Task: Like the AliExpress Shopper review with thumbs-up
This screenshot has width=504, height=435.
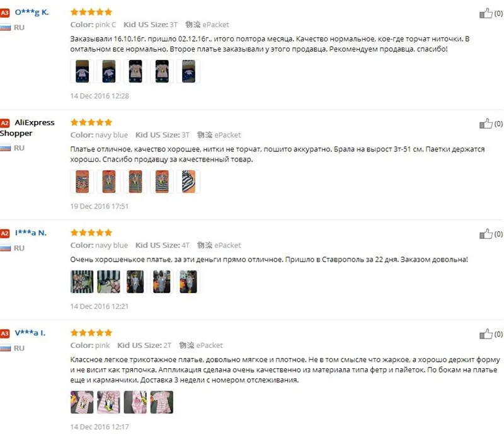Action: pos(486,124)
